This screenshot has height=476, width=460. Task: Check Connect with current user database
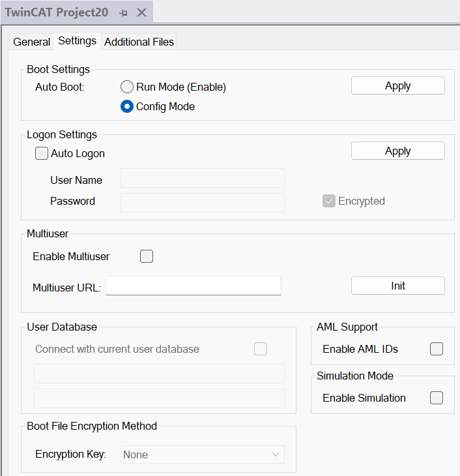[x=261, y=349]
